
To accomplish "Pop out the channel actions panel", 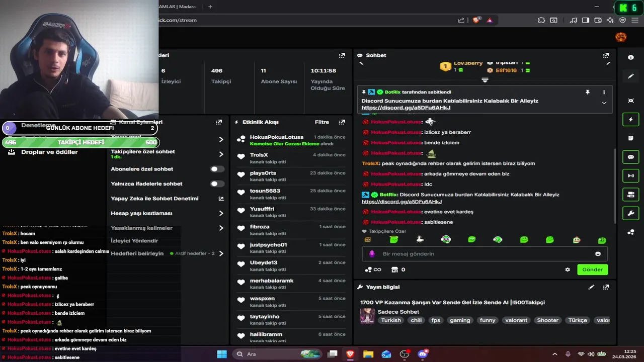I will coord(219,122).
